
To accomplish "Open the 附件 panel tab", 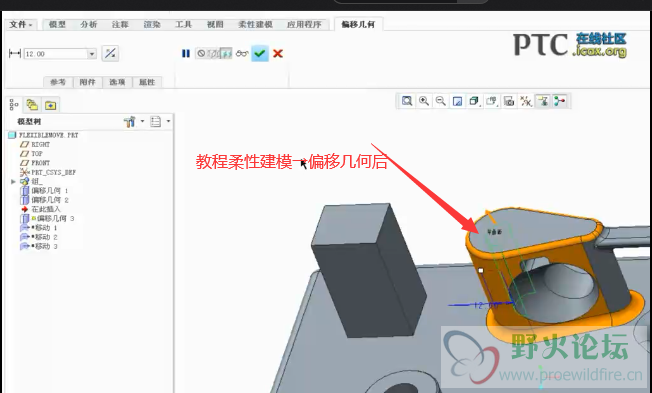I will pyautogui.click(x=87, y=82).
